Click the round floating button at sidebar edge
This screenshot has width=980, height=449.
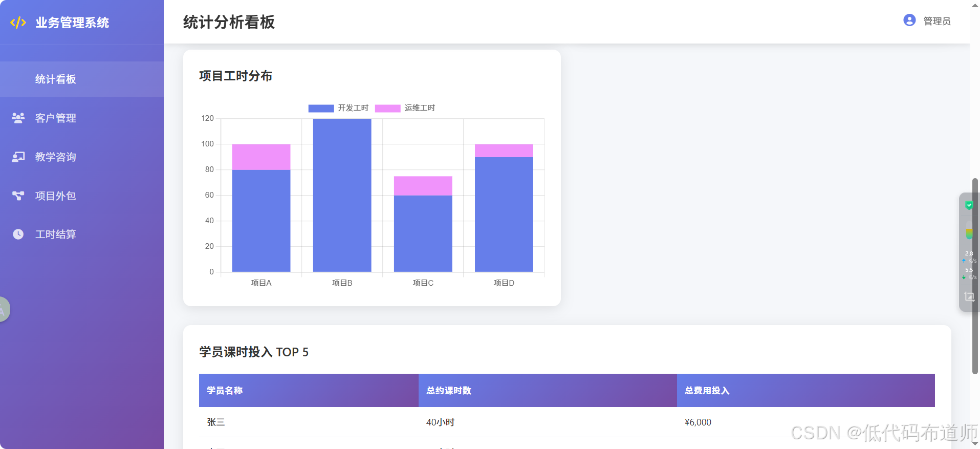tap(4, 309)
